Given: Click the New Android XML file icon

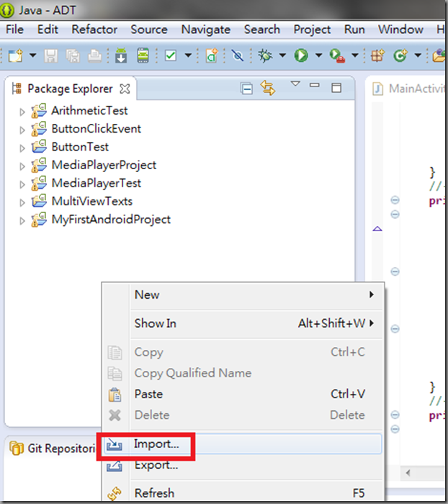Looking at the screenshot, I should [x=212, y=55].
